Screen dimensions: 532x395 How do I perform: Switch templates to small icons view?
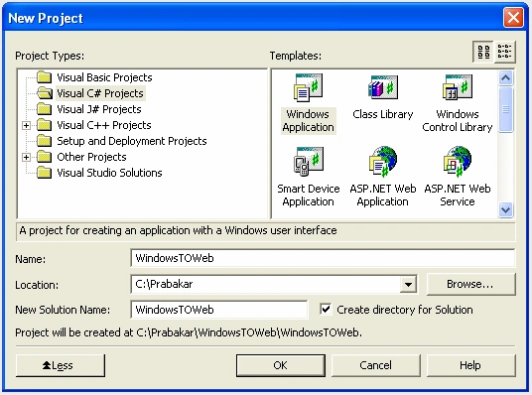pyautogui.click(x=505, y=52)
